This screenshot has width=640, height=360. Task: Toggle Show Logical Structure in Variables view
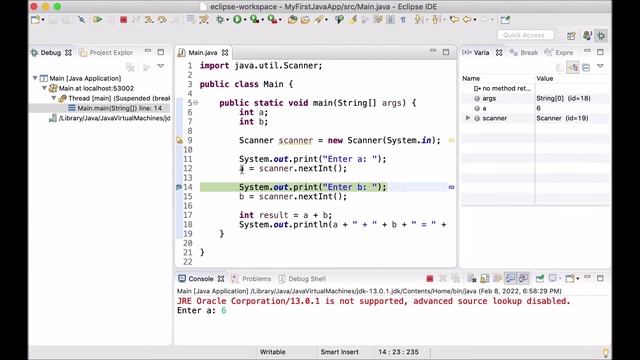[x=573, y=67]
